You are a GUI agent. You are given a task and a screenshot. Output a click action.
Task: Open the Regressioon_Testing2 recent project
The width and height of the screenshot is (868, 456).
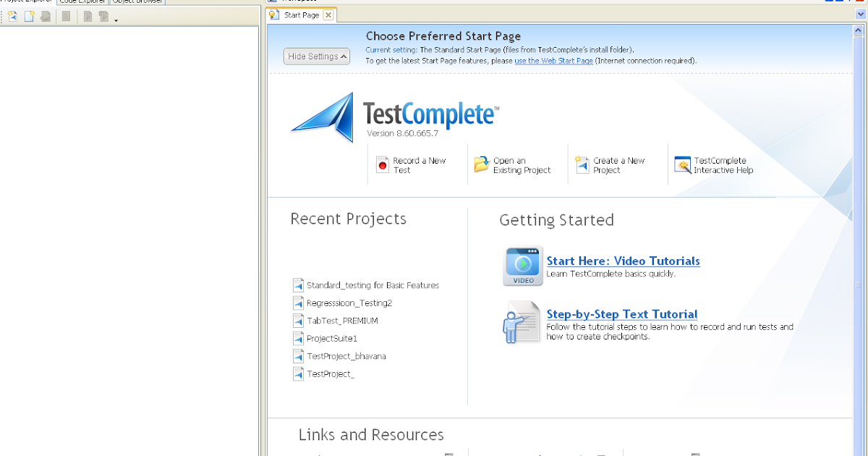coord(350,303)
